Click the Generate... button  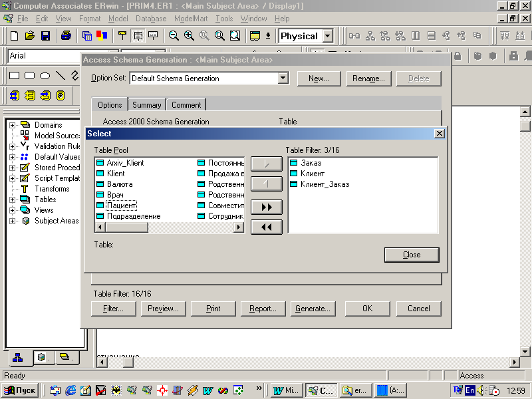[x=313, y=309]
